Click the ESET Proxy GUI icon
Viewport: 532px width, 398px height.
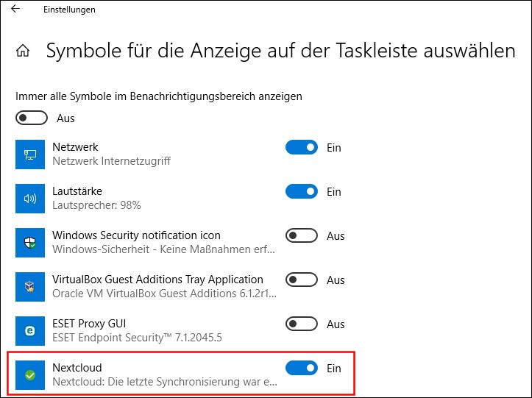click(30, 330)
